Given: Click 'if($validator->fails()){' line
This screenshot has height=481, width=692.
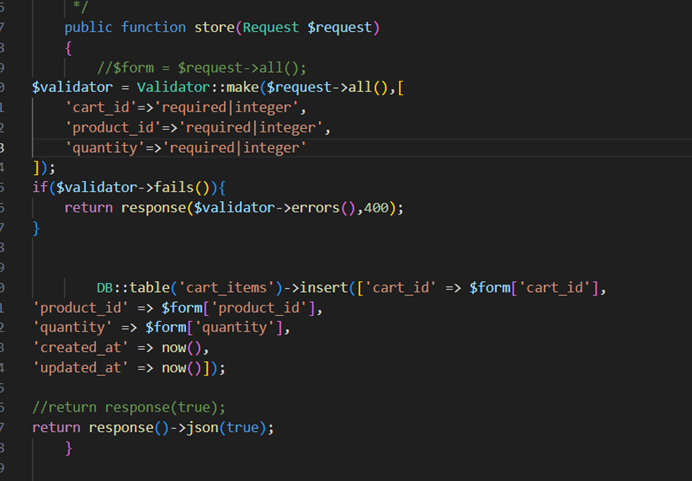Looking at the screenshot, I should click(129, 188).
